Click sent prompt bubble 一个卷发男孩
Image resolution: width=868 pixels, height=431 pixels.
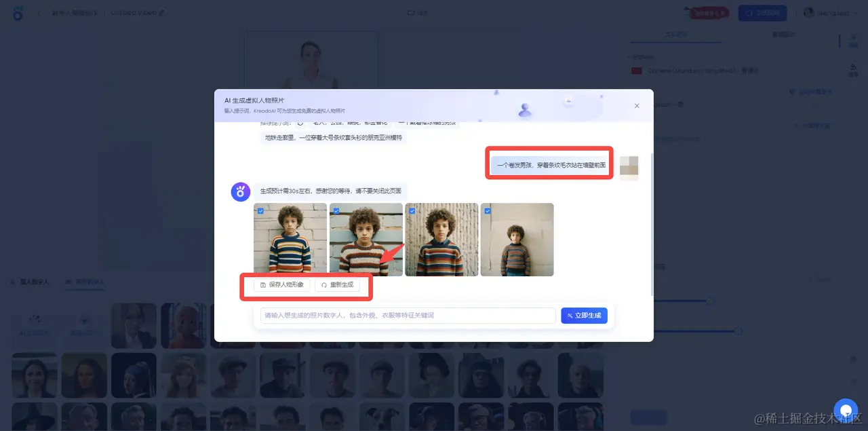(x=551, y=165)
